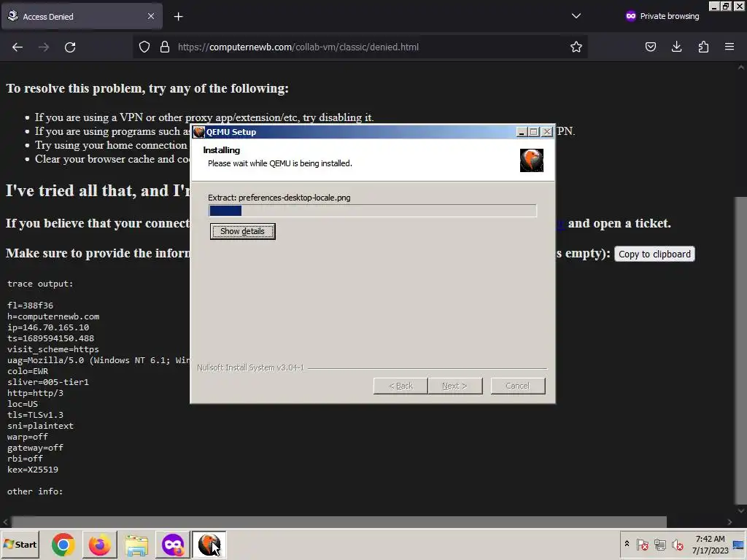Click the vertical page scrollbar thumb
747x560 pixels.
click(741, 349)
